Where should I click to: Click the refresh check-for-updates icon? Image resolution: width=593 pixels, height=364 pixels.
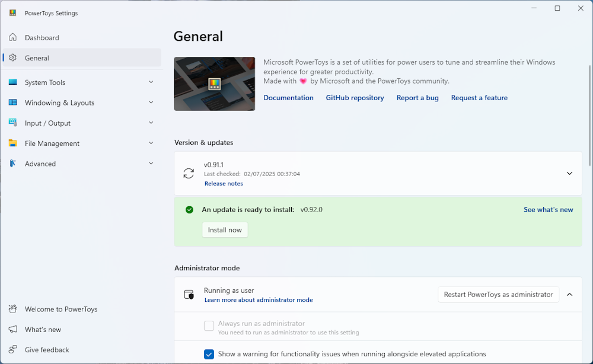click(x=189, y=174)
